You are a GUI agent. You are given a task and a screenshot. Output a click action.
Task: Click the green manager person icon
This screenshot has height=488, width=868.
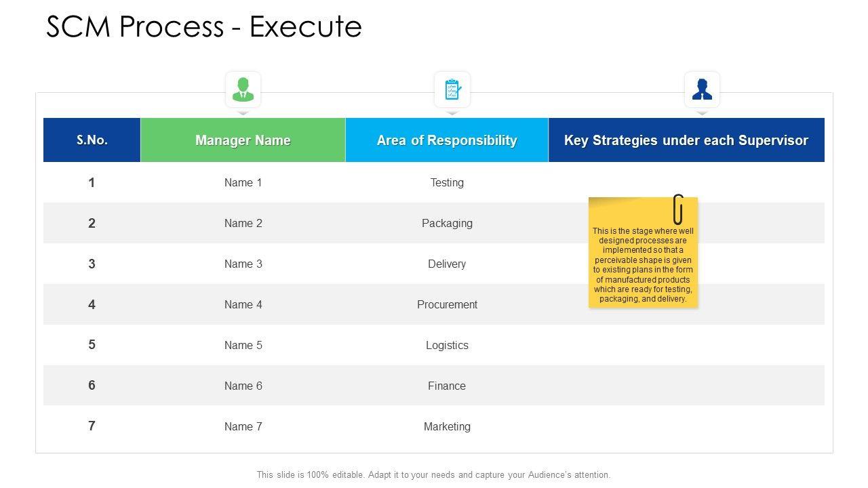243,89
